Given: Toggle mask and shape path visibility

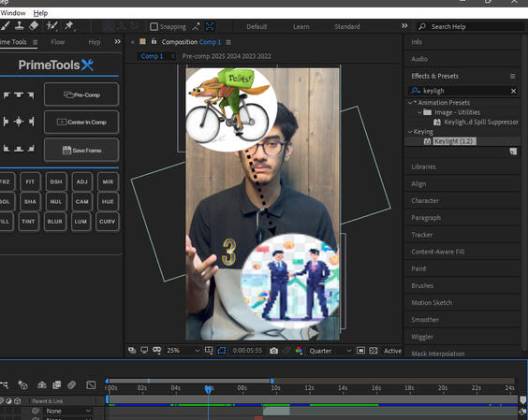Looking at the screenshot, I should click(x=222, y=351).
